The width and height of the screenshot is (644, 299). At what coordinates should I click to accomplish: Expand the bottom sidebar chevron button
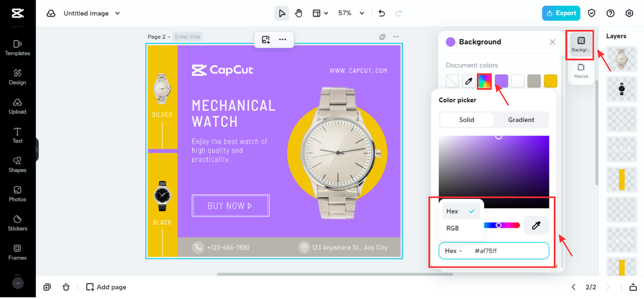tap(18, 283)
